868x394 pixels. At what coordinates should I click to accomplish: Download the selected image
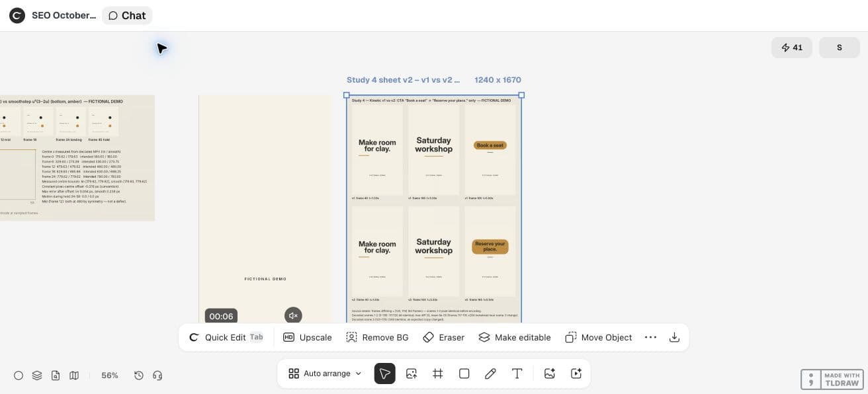coord(674,337)
